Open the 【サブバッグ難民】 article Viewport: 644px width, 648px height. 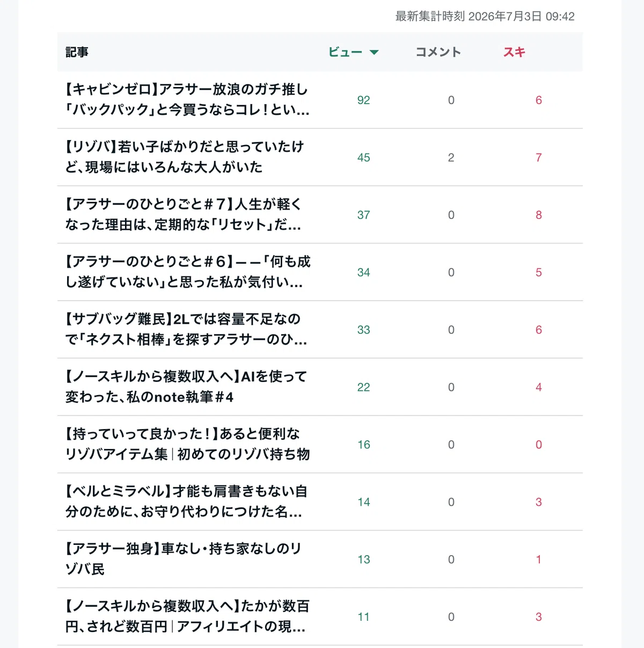[x=186, y=329]
